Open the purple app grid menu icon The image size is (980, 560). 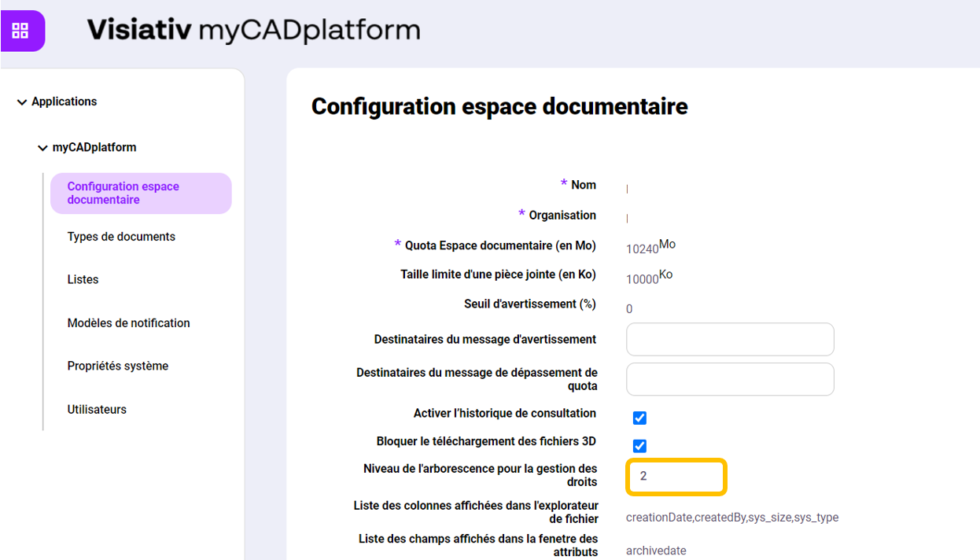click(20, 31)
